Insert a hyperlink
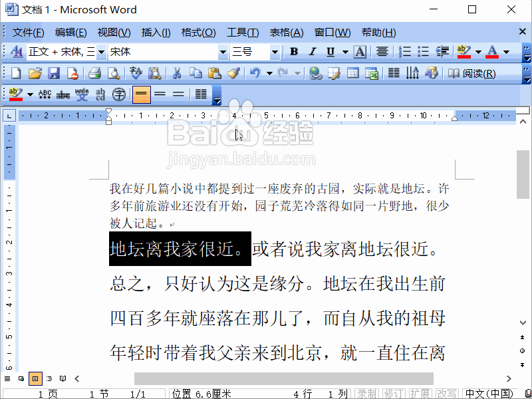Image resolution: width=532 pixels, height=399 pixels. pyautogui.click(x=315, y=73)
